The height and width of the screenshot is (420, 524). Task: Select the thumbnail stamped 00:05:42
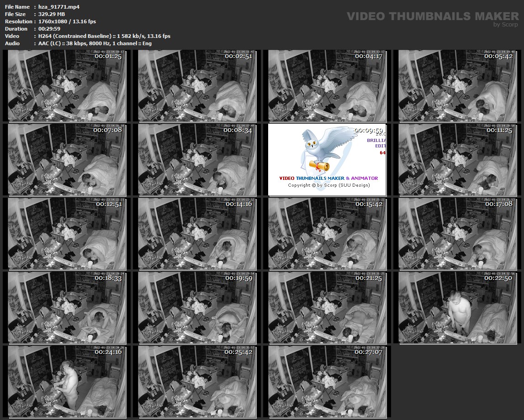pyautogui.click(x=457, y=86)
